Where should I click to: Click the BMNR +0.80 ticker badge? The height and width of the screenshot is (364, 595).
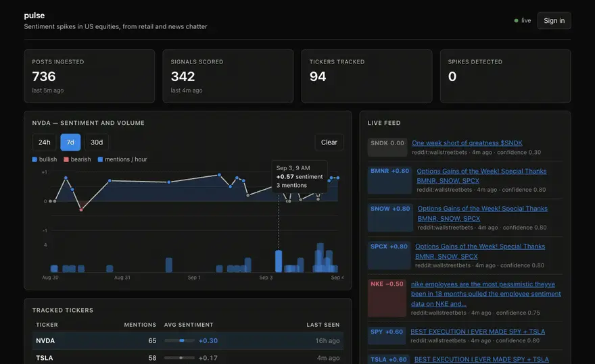389,180
